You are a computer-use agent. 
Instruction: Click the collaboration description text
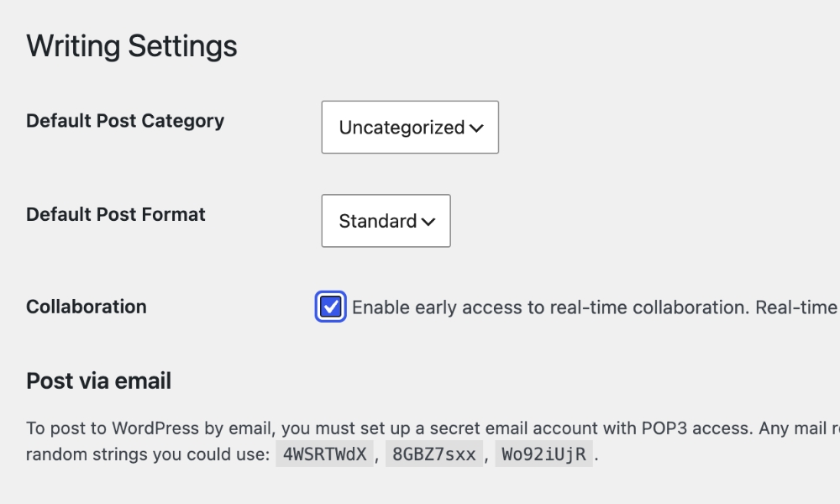coord(588,307)
